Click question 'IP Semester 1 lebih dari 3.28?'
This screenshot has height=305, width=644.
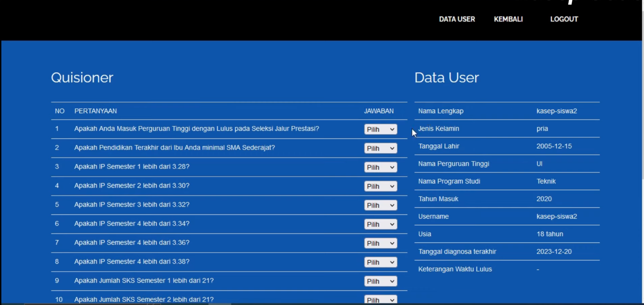[x=132, y=166]
